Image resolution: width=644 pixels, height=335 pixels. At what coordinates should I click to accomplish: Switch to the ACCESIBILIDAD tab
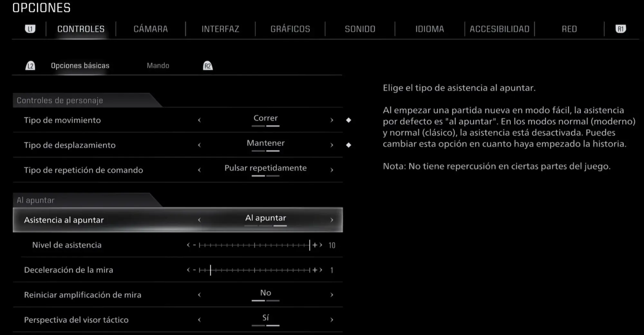[x=499, y=29]
